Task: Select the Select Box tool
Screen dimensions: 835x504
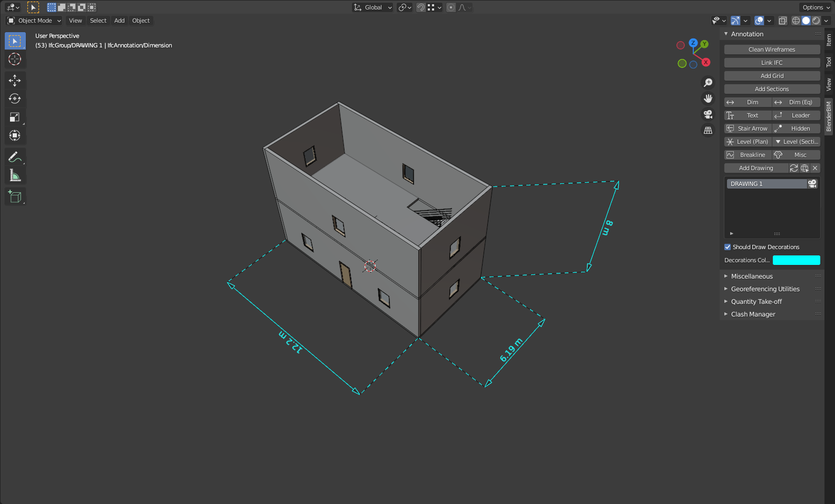Action: [15, 41]
